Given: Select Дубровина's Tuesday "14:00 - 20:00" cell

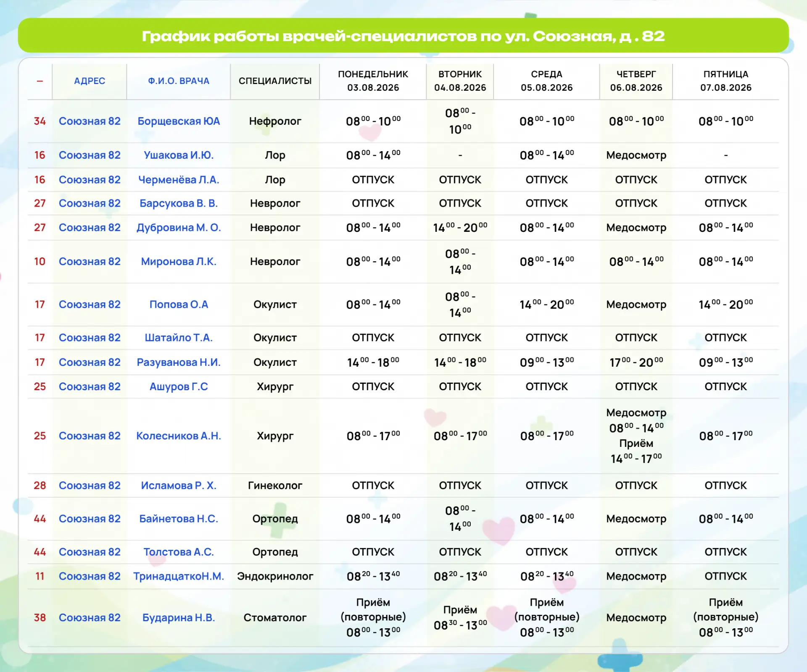Looking at the screenshot, I should pos(460,228).
